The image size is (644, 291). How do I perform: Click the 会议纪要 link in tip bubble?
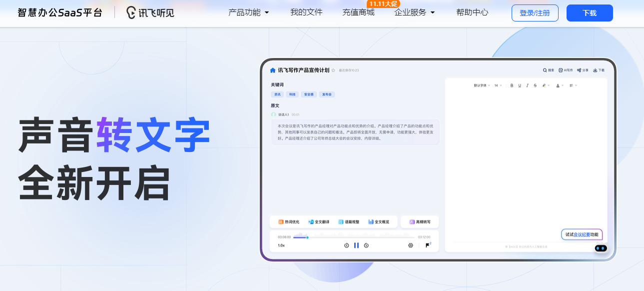pos(582,234)
